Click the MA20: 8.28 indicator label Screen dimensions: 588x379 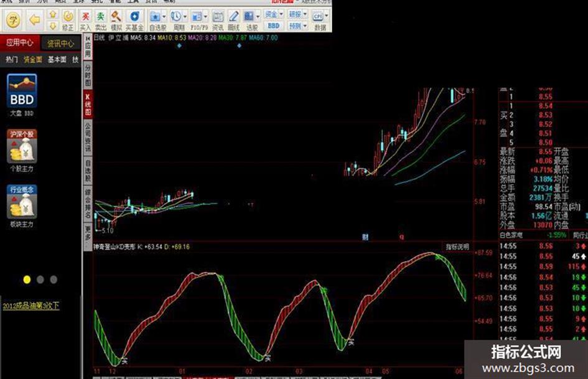(202, 37)
